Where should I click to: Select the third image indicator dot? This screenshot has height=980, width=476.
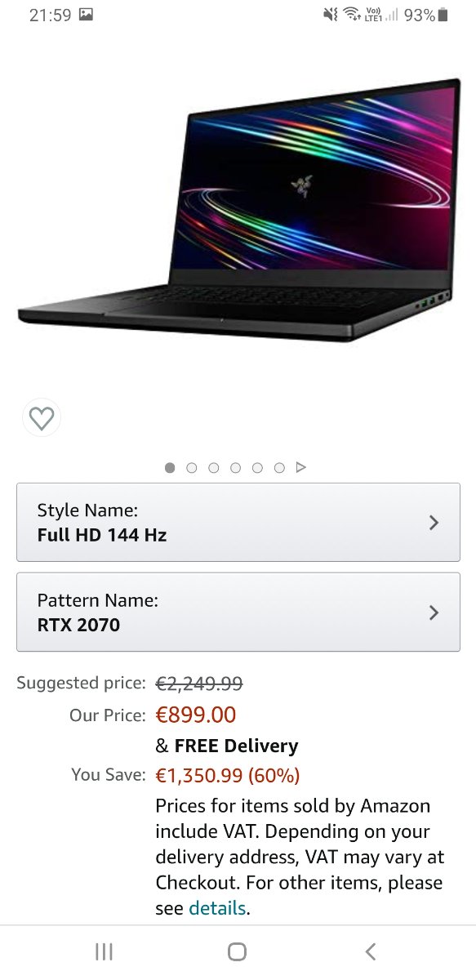pos(214,468)
